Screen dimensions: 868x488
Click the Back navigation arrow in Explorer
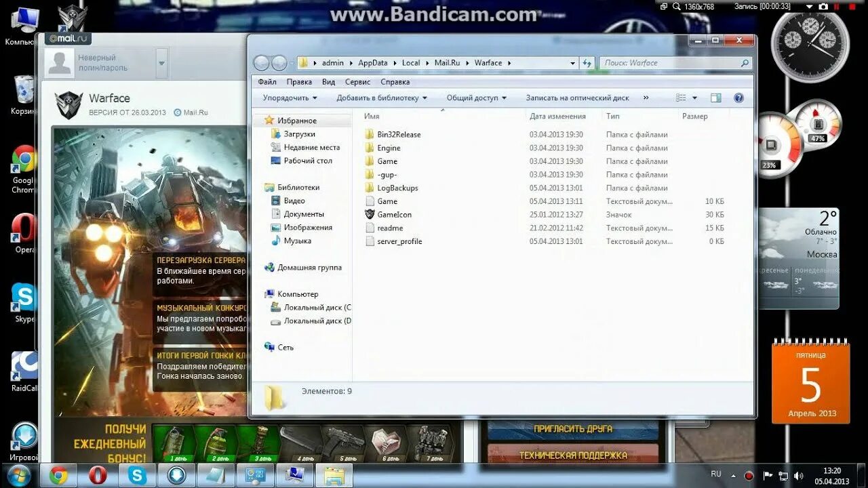[x=262, y=63]
